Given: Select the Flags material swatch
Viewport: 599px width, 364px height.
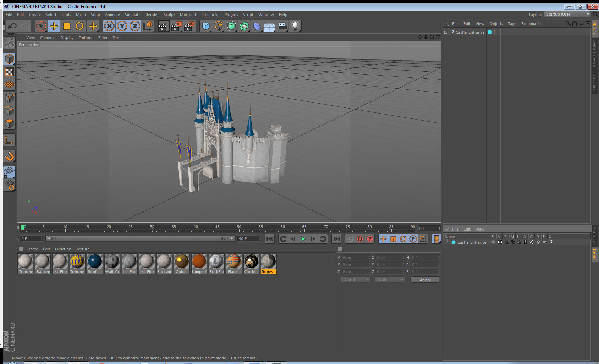Looking at the screenshot, I should [234, 264].
